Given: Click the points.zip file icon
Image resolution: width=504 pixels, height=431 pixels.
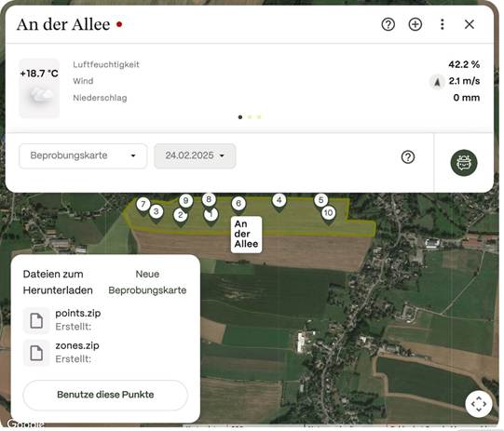Looking at the screenshot, I should tap(36, 320).
